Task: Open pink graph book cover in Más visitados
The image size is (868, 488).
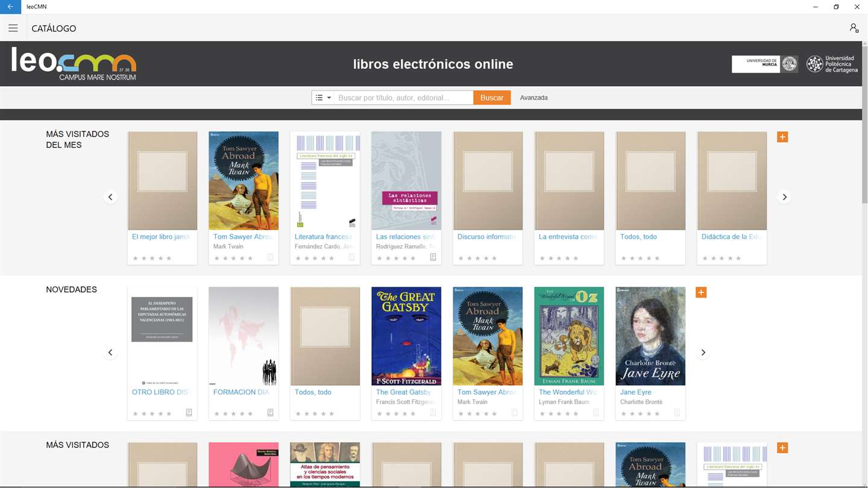Action: (244, 465)
